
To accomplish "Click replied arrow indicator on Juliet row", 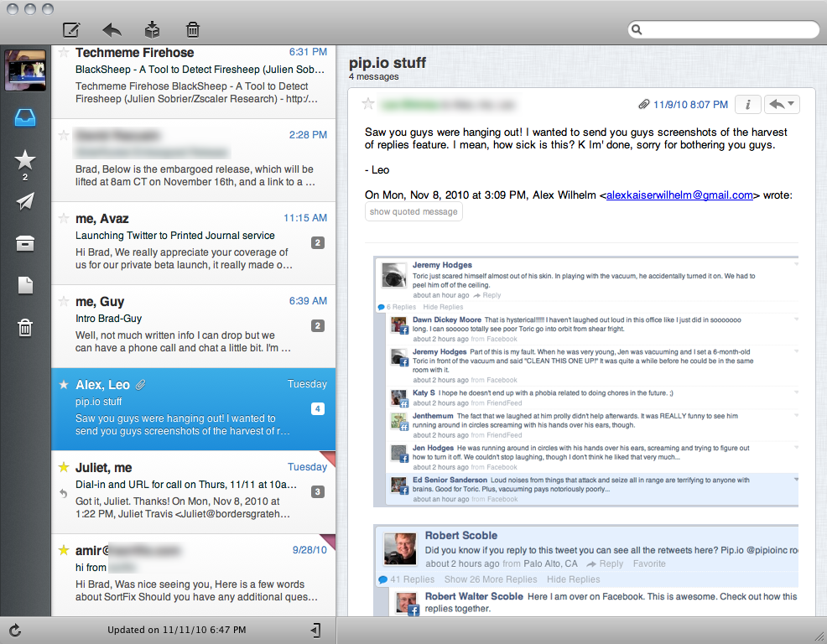I will point(63,493).
